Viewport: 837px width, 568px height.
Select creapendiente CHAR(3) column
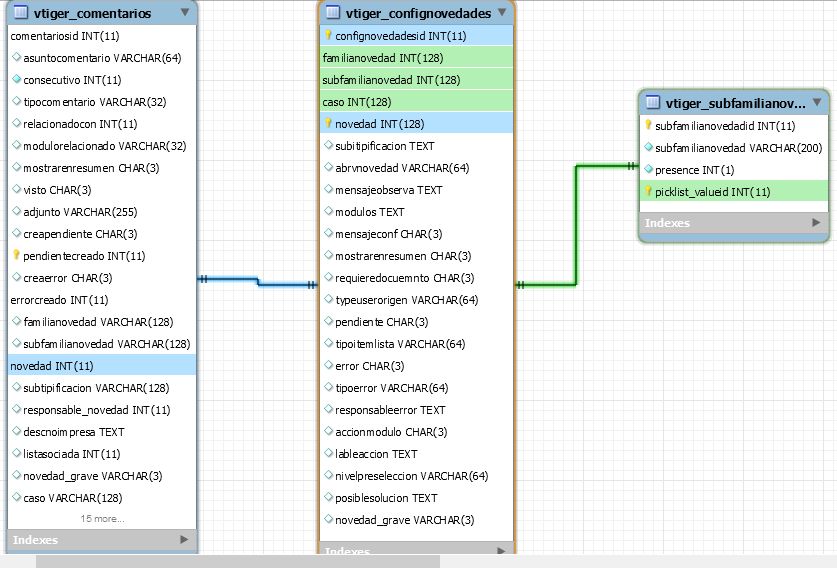pos(102,234)
